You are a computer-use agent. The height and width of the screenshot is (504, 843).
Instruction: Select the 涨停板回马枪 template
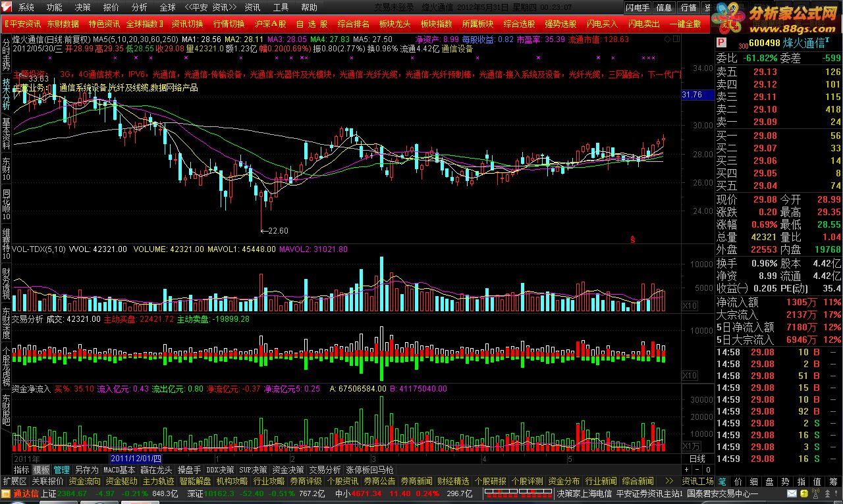point(369,470)
